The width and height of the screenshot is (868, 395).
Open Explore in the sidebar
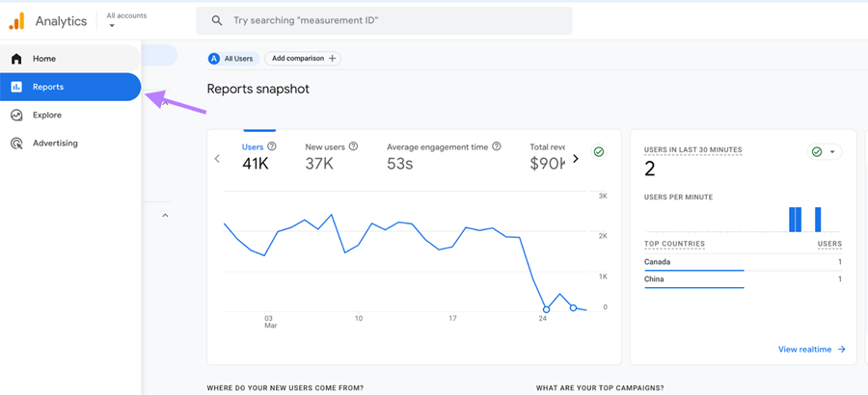(x=69, y=115)
